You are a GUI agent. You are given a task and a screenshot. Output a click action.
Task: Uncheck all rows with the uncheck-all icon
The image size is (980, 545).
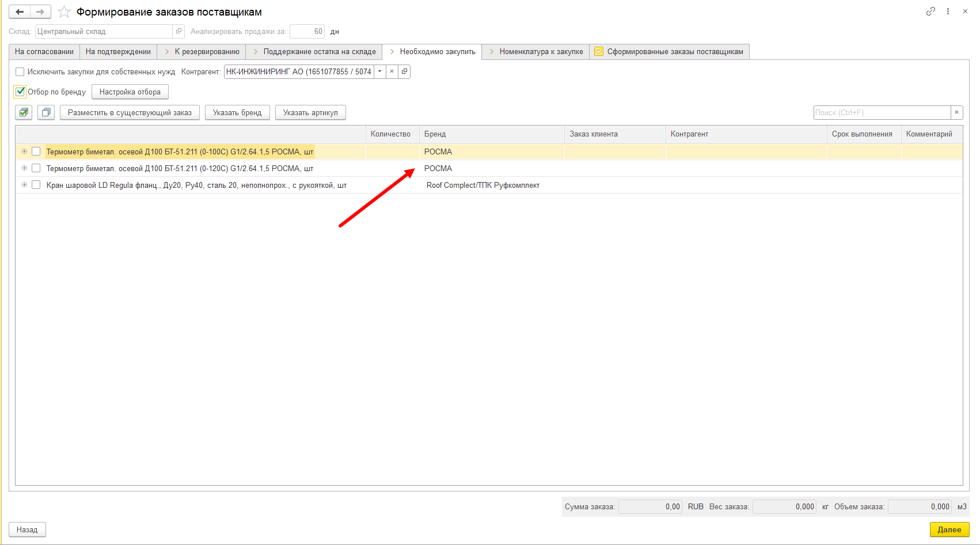(46, 112)
